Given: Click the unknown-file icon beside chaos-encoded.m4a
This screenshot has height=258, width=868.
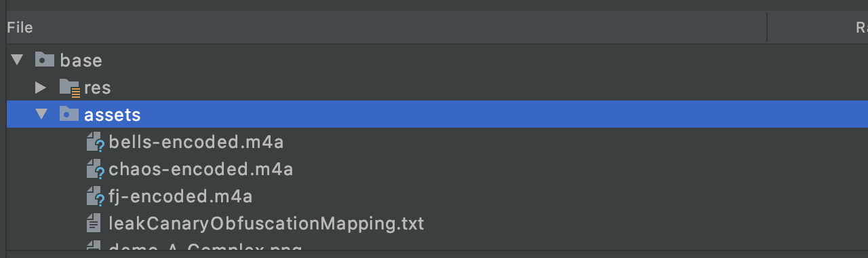Looking at the screenshot, I should (95, 169).
